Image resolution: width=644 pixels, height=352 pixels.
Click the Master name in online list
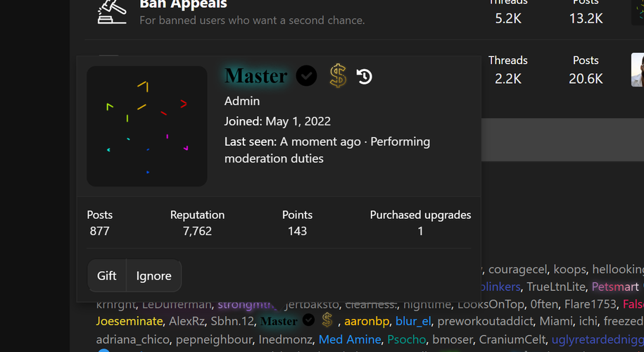pyautogui.click(x=279, y=321)
